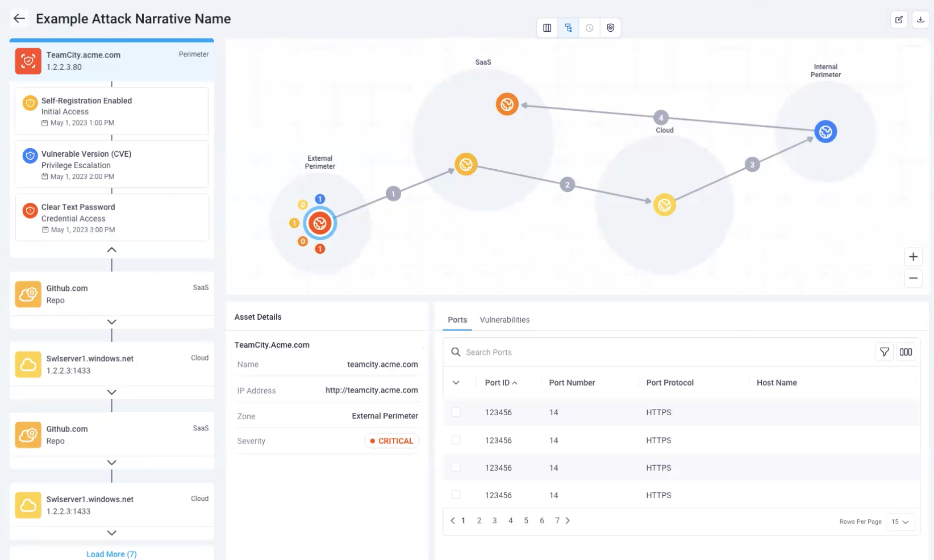Click Vulnerable Version CVE shield icon
Viewport: 934px width, 560px height.
[30, 156]
